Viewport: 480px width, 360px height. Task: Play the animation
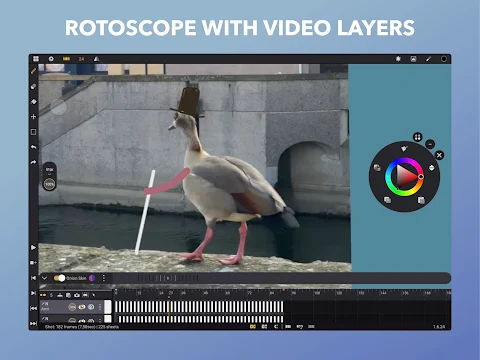[x=33, y=248]
